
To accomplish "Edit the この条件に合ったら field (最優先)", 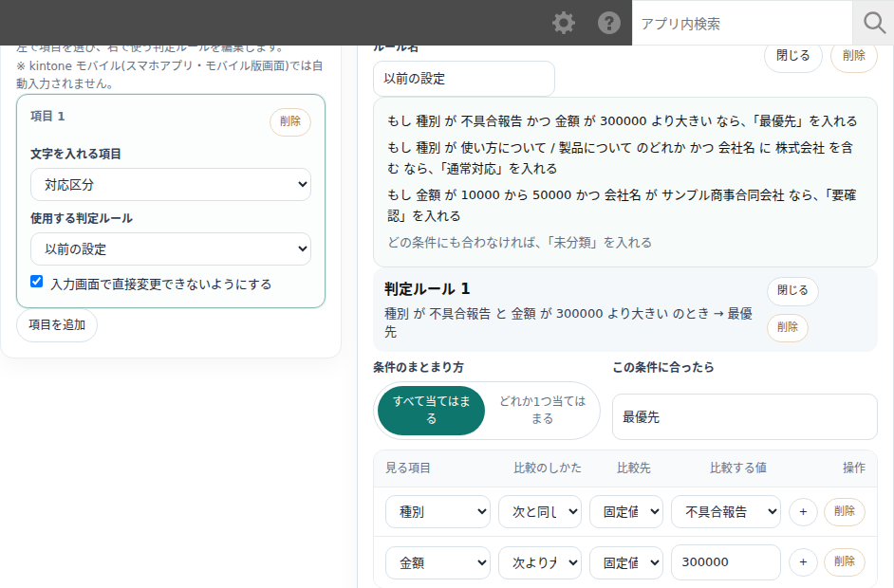I will (x=744, y=417).
